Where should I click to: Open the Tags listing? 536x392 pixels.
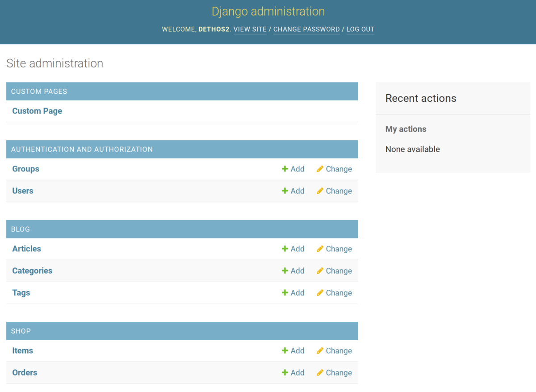point(21,292)
